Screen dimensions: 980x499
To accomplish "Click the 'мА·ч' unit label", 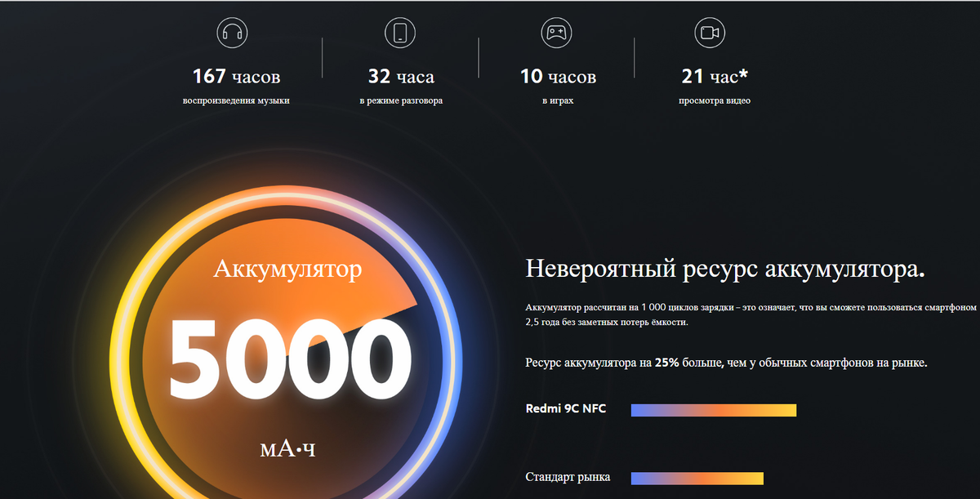I will pos(287,448).
